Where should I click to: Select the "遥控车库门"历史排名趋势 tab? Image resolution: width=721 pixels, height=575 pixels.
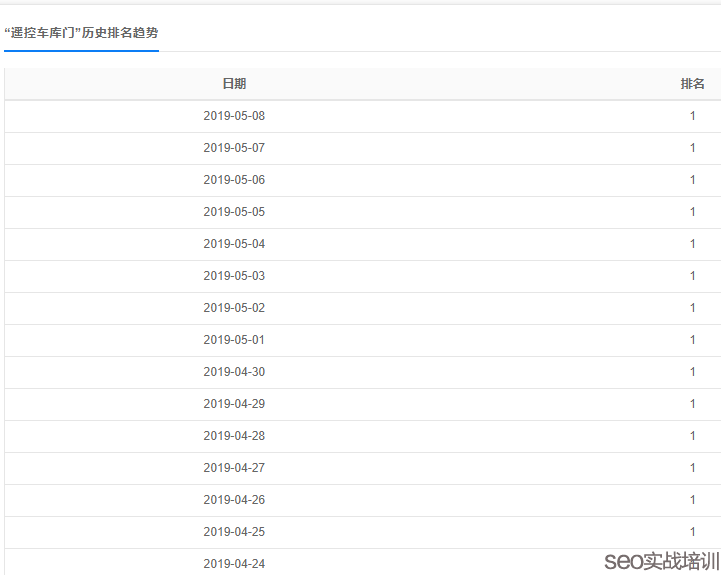(81, 33)
